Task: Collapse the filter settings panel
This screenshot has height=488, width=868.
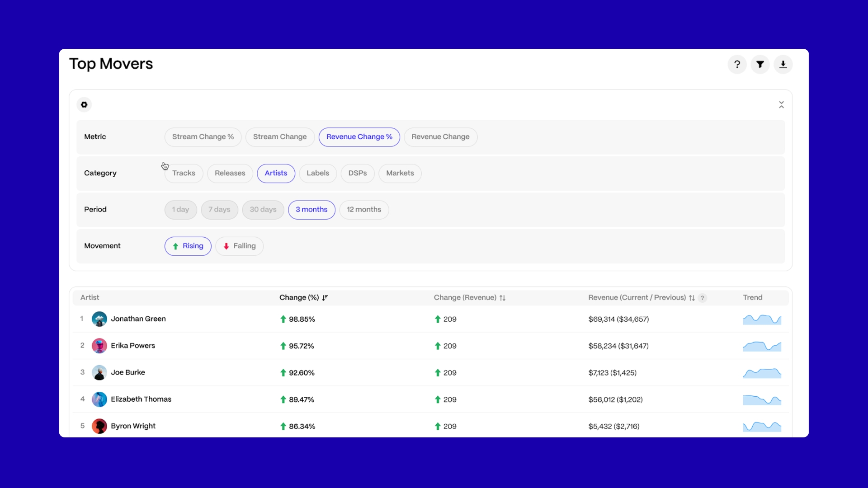Action: click(x=781, y=105)
